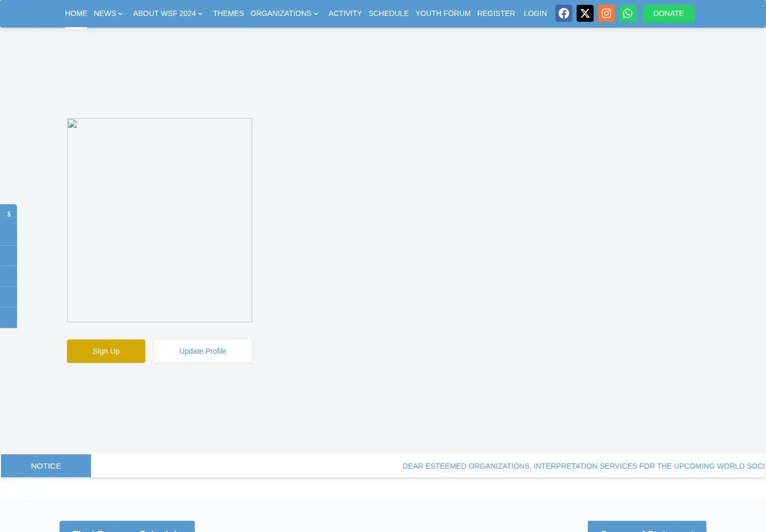Open the X (Twitter) icon
Image resolution: width=766 pixels, height=532 pixels.
click(585, 13)
